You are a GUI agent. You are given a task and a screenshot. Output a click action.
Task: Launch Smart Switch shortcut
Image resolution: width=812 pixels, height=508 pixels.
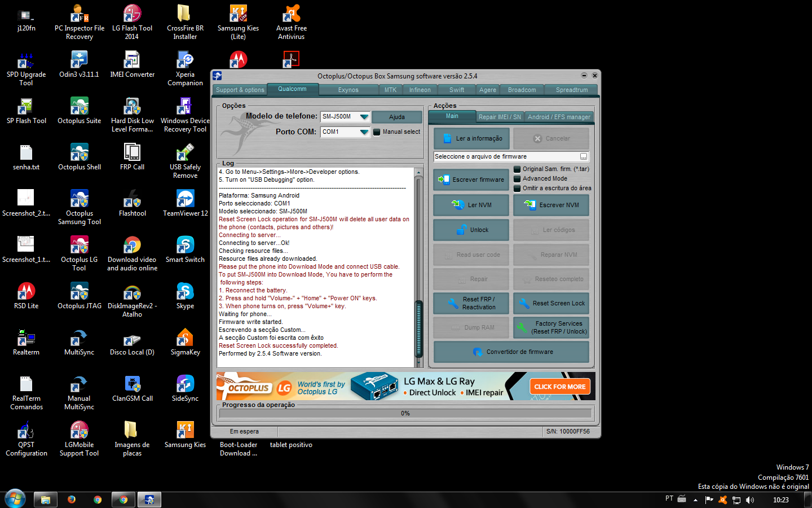185,249
